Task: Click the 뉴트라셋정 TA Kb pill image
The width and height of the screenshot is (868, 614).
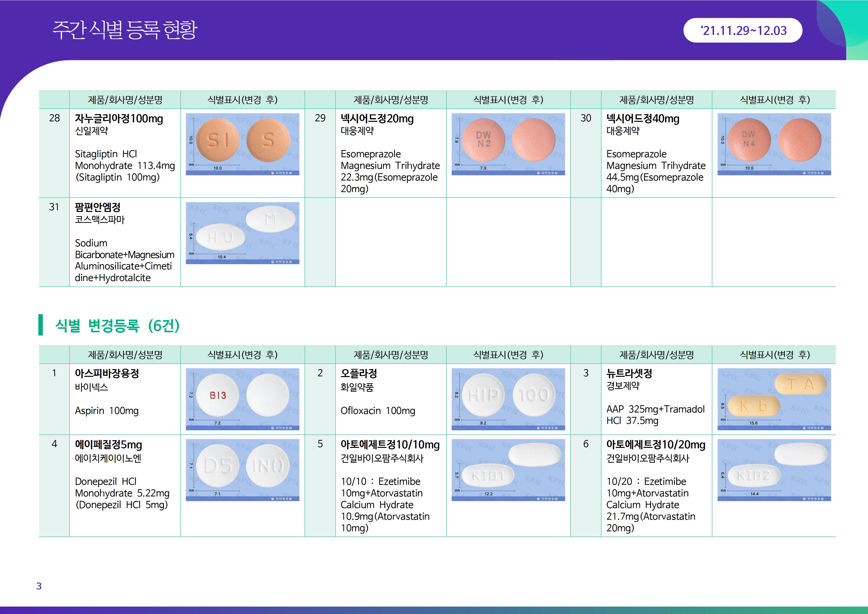Action: 774,399
